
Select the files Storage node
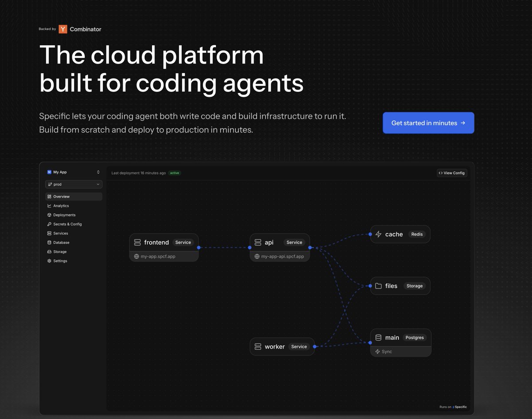pos(400,286)
